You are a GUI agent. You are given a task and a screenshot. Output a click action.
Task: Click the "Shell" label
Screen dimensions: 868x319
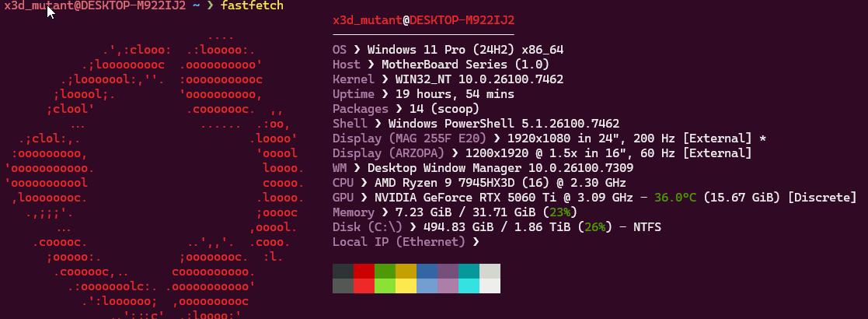pyautogui.click(x=350, y=124)
